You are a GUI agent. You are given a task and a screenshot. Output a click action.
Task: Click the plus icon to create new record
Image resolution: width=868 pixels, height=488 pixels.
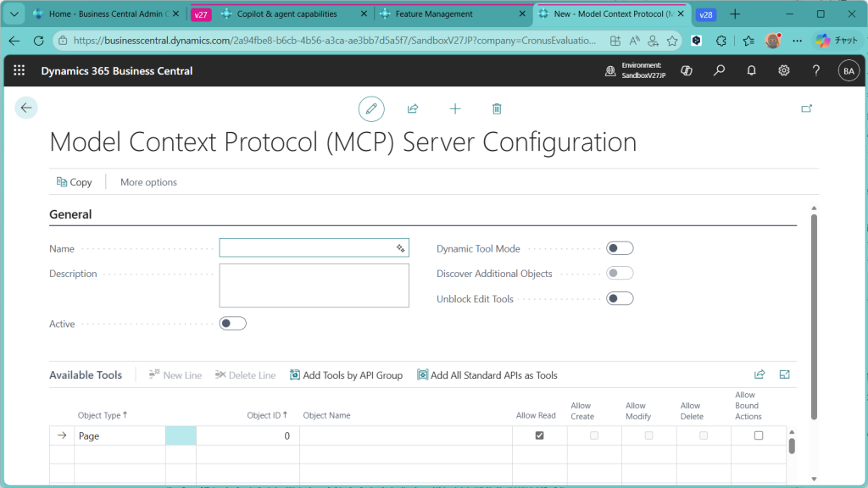[455, 108]
